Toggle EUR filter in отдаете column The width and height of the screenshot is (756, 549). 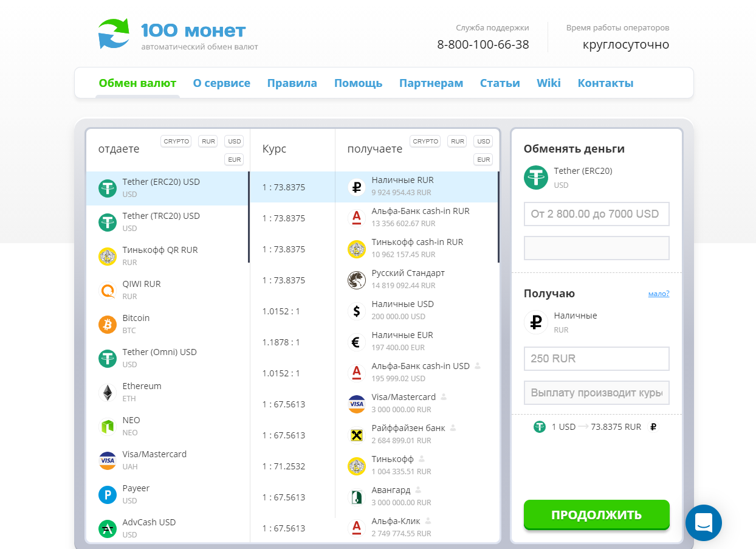coord(234,159)
